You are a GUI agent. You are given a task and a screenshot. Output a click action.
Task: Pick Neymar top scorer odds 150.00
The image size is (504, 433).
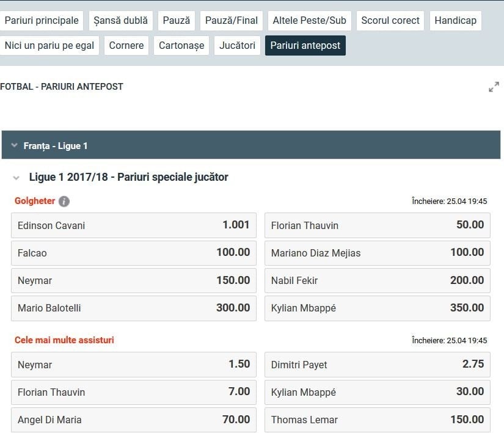pos(134,280)
